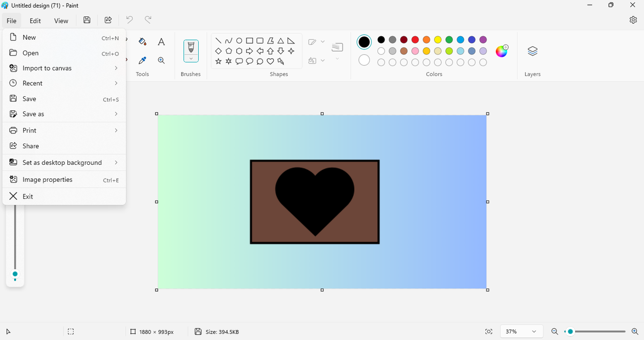Pick the Color picker eyedropper tool
This screenshot has height=340, width=644.
142,60
